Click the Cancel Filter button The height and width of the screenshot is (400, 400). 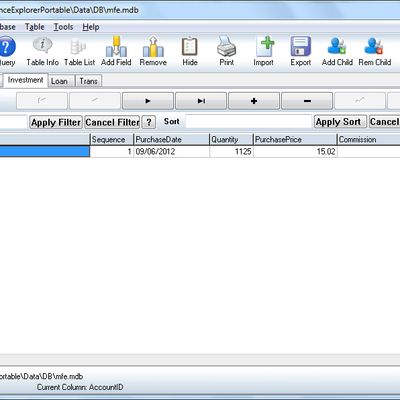tap(112, 122)
